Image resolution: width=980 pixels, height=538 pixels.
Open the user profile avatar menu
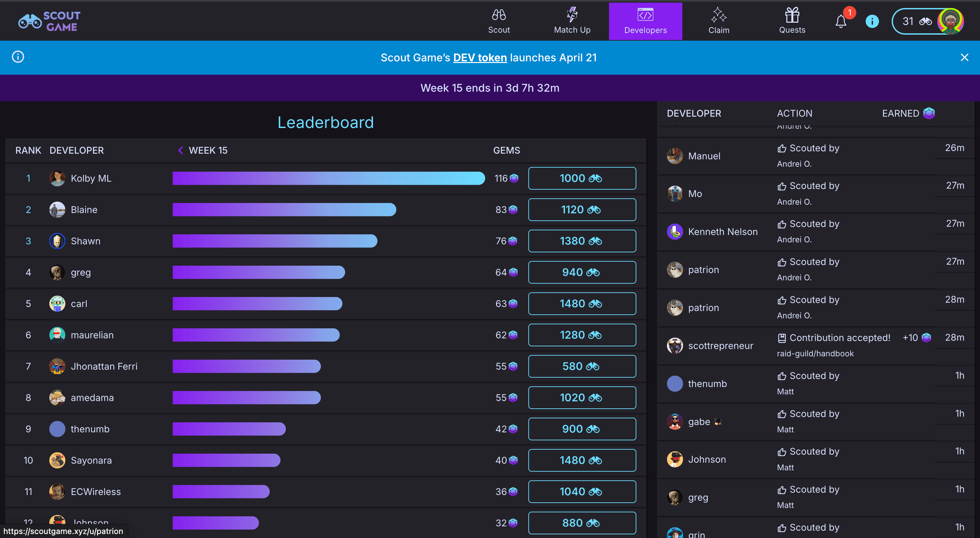pyautogui.click(x=950, y=21)
